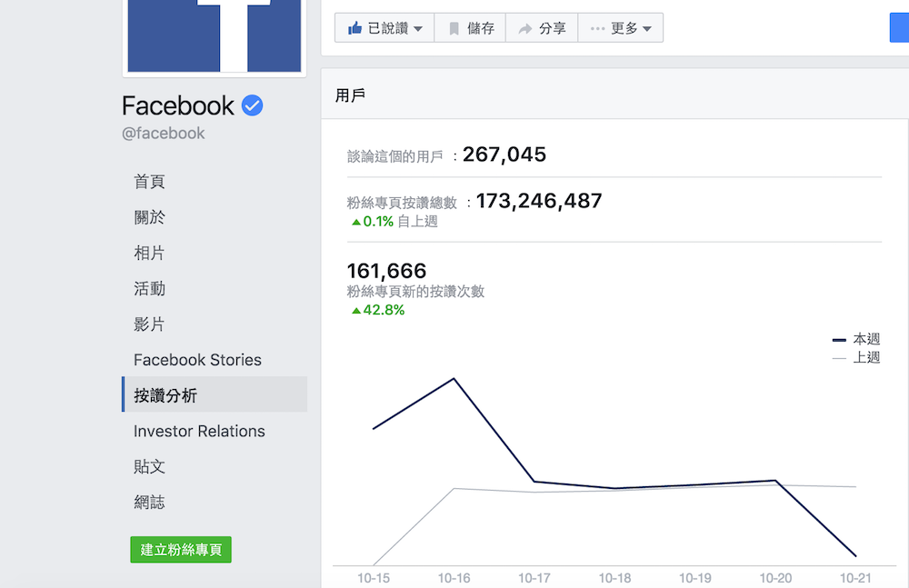Click the 上週 legend entry
This screenshot has height=588, width=909.
[856, 357]
